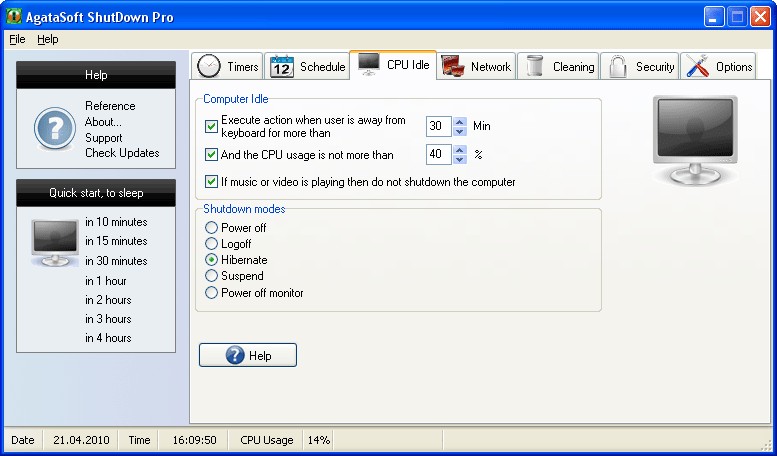This screenshot has width=777, height=456.
Task: Switch to the Cleaning tab
Action: [x=558, y=66]
